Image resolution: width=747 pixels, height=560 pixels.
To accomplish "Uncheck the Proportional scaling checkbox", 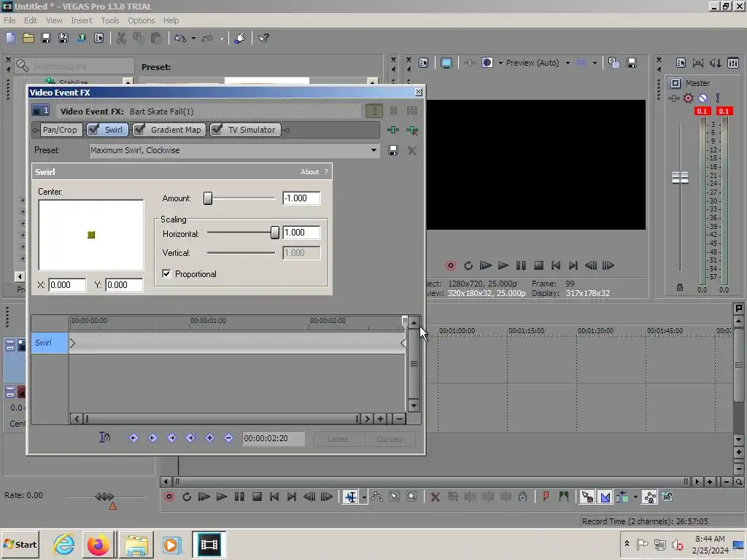I will point(166,274).
